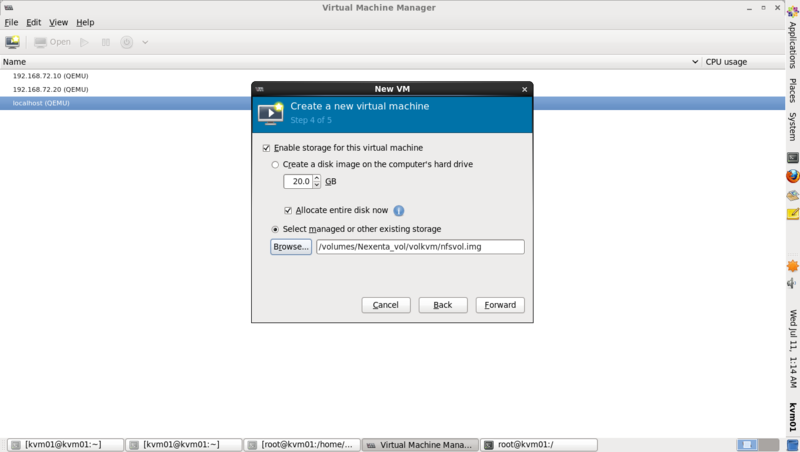
Task: Click the show desktop icon in the corner
Action: pyautogui.click(x=793, y=445)
